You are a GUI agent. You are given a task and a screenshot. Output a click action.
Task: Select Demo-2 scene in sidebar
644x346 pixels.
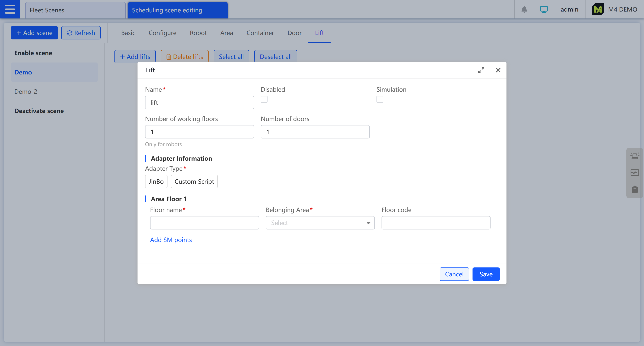[x=26, y=91]
